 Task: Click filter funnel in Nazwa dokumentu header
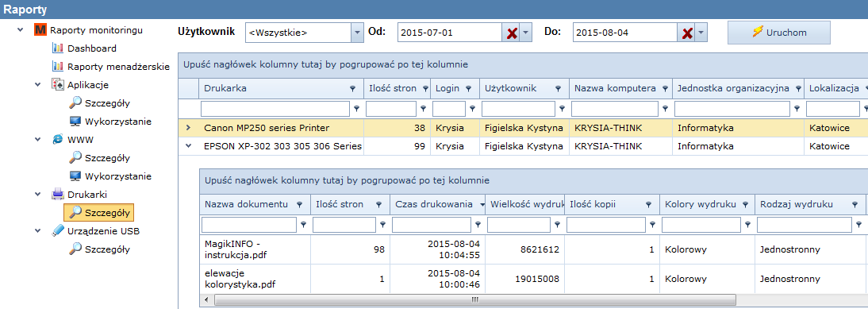point(299,204)
